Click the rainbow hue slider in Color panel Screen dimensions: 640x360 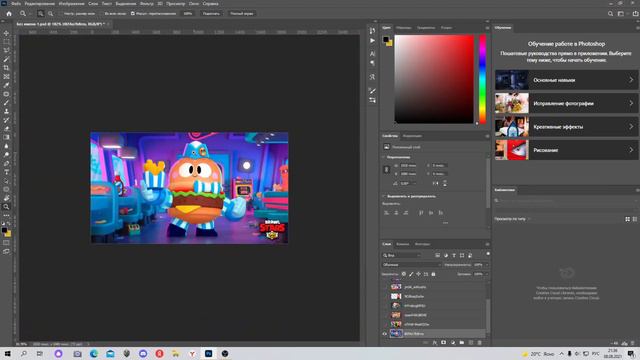(482, 79)
